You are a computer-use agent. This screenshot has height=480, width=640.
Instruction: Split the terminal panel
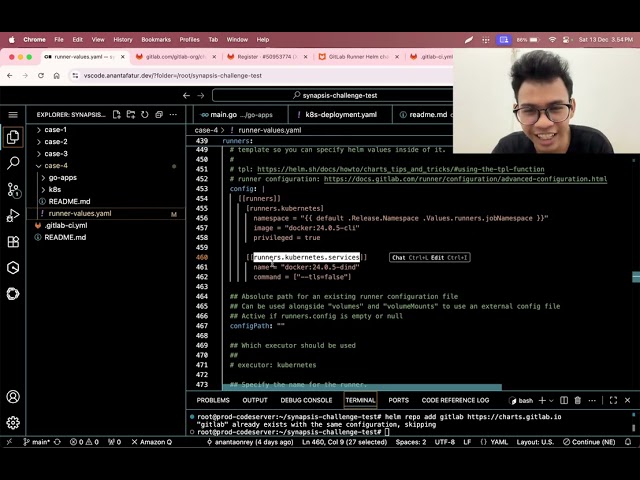[564, 400]
